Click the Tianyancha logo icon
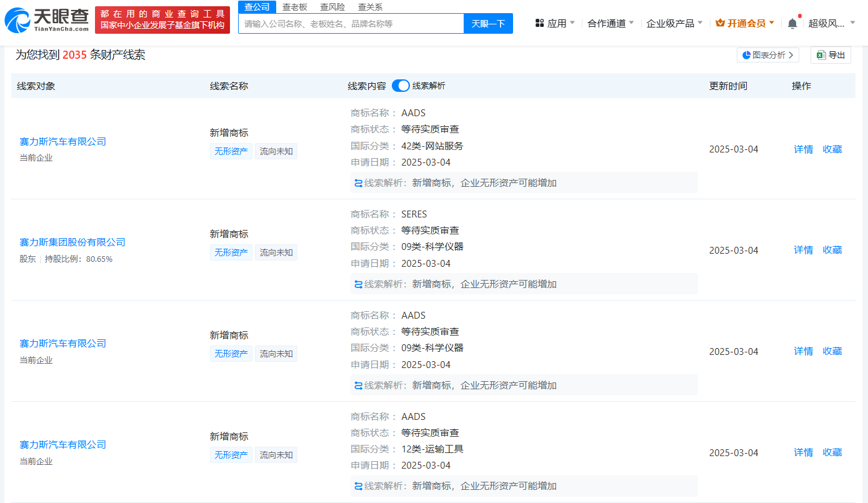 click(x=16, y=21)
